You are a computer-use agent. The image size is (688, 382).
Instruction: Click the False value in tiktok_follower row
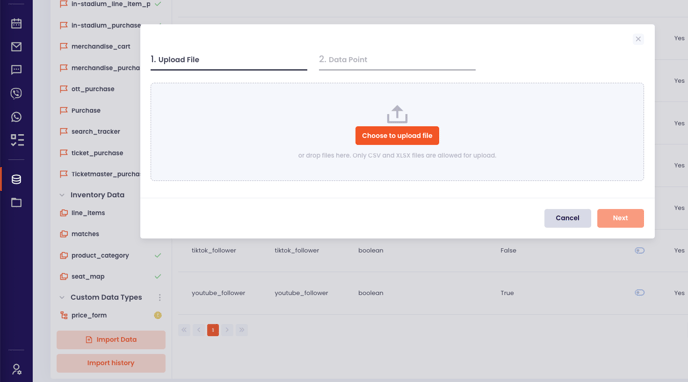tap(508, 250)
